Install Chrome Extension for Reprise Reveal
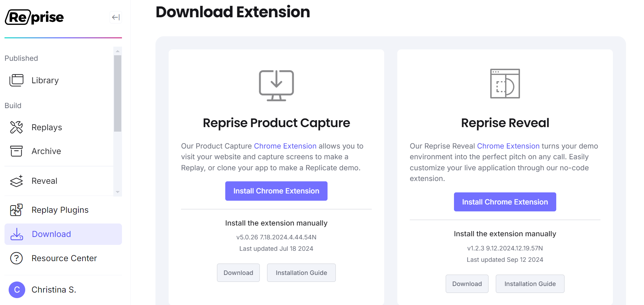The image size is (644, 305). 505,202
